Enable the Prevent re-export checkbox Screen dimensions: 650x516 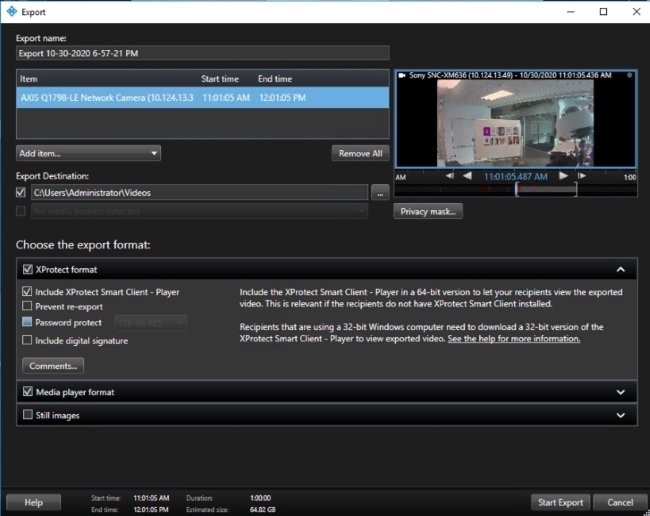coord(27,306)
